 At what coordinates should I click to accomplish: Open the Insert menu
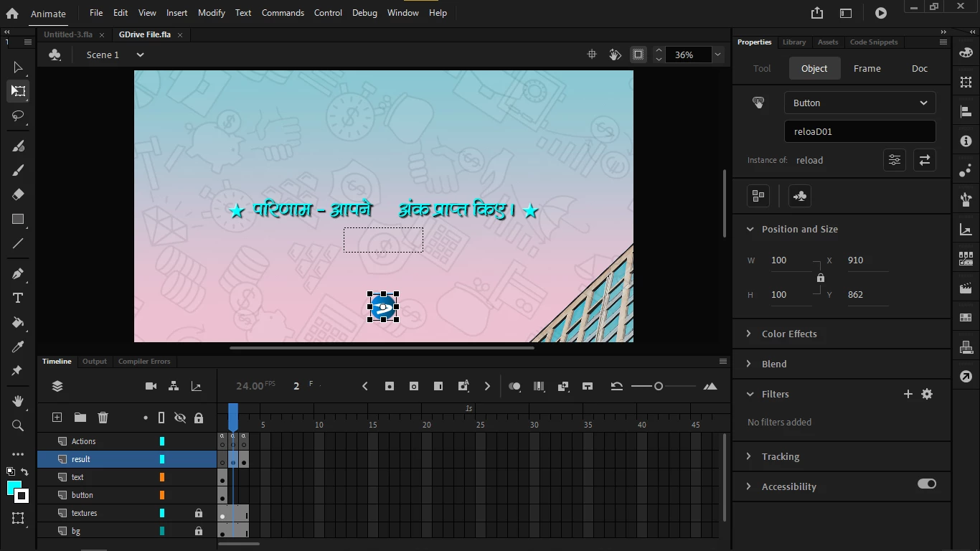[176, 13]
